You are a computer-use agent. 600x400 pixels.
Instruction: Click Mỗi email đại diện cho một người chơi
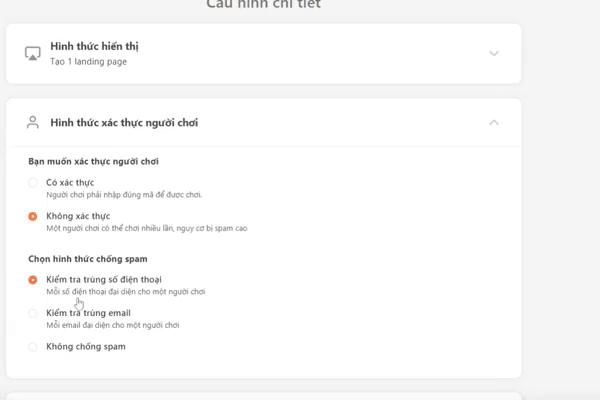click(x=113, y=325)
